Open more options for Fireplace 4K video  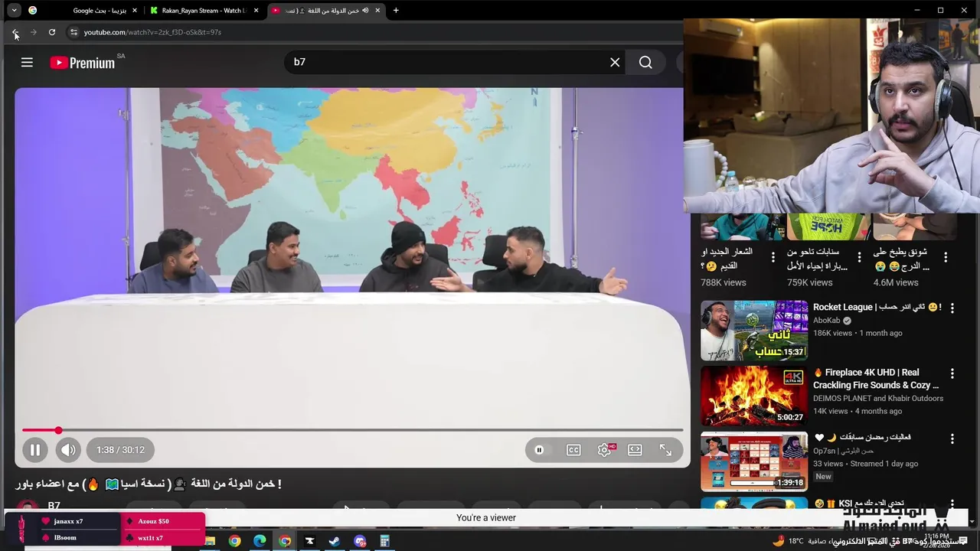tap(952, 374)
